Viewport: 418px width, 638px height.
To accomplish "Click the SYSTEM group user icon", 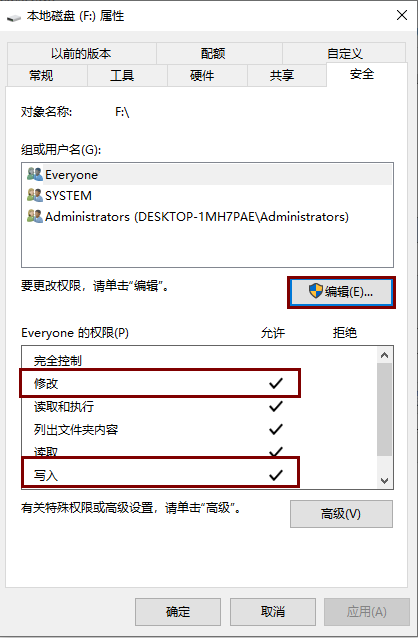I will pos(35,195).
